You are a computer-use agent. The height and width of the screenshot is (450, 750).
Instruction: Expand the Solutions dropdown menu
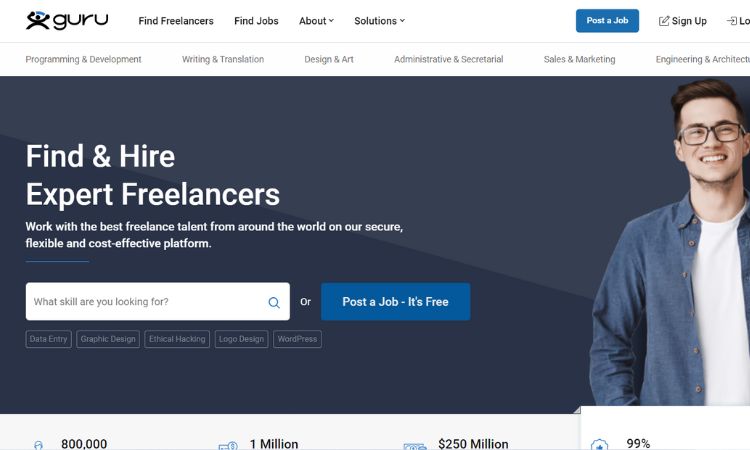click(379, 21)
